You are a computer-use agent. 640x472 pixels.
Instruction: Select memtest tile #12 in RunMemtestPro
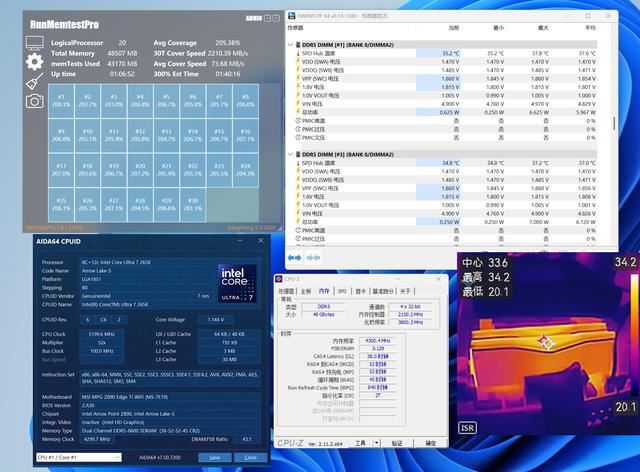(x=140, y=136)
